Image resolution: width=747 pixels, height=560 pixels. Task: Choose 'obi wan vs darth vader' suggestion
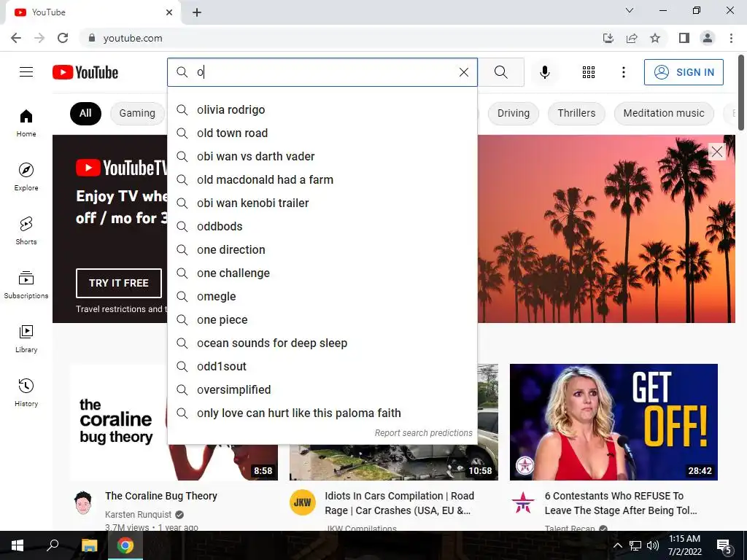point(322,156)
